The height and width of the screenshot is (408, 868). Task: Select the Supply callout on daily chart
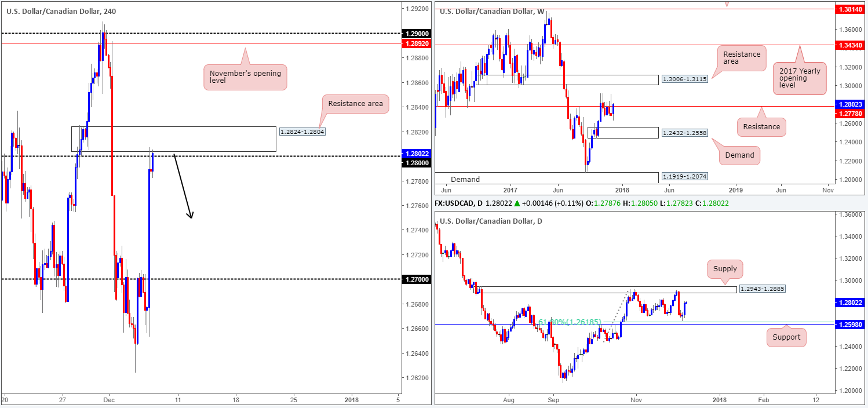[725, 269]
